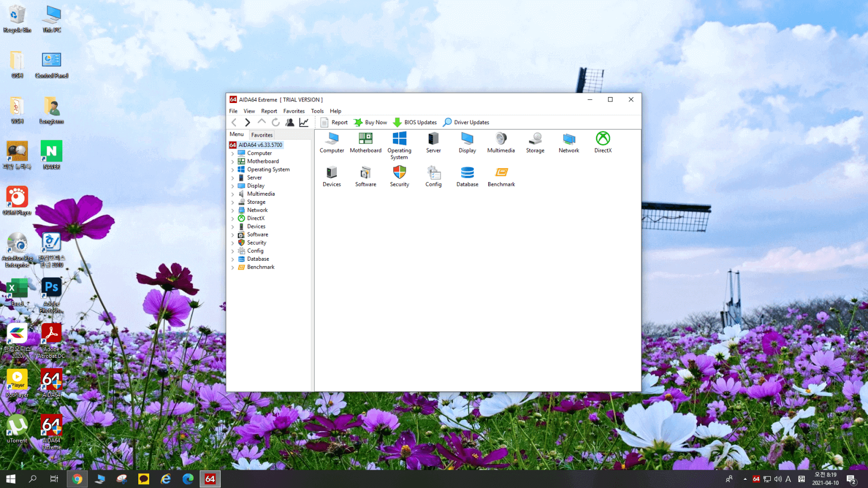Open the Storage category icon
This screenshot has width=868, height=488.
[535, 143]
